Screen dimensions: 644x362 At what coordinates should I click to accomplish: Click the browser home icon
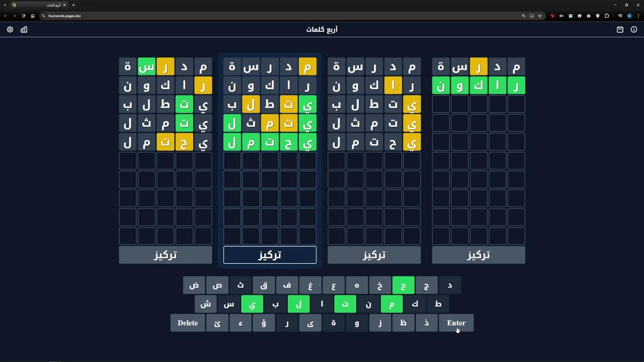point(33,16)
